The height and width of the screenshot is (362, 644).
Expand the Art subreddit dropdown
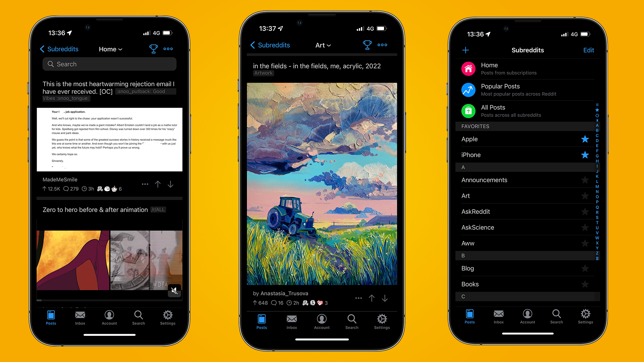[322, 46]
